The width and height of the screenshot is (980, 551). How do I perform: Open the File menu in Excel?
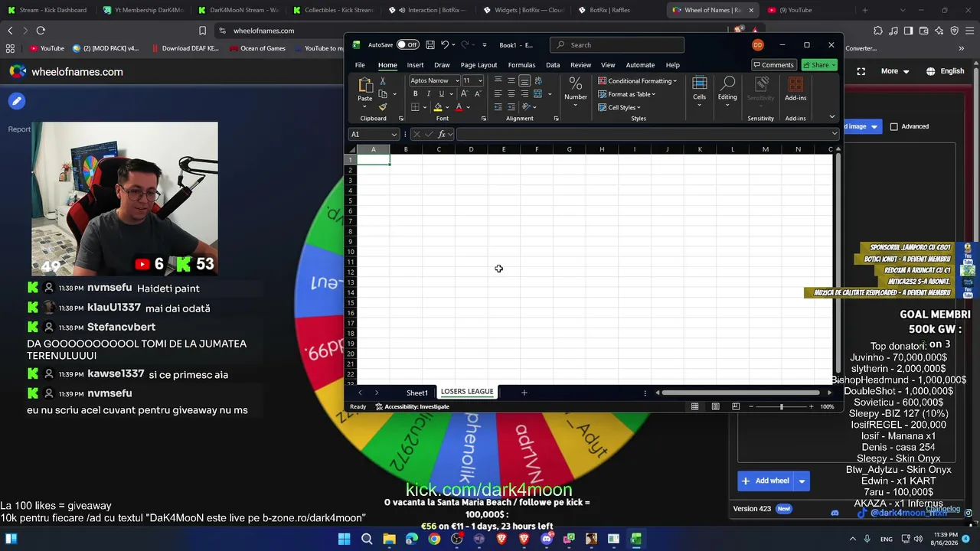(x=360, y=65)
